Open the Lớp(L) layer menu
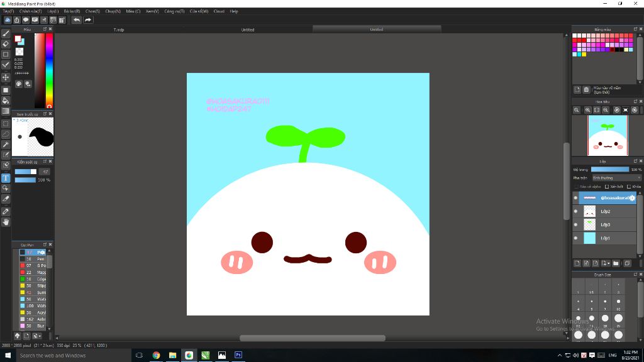This screenshot has height=362, width=644. click(53, 11)
